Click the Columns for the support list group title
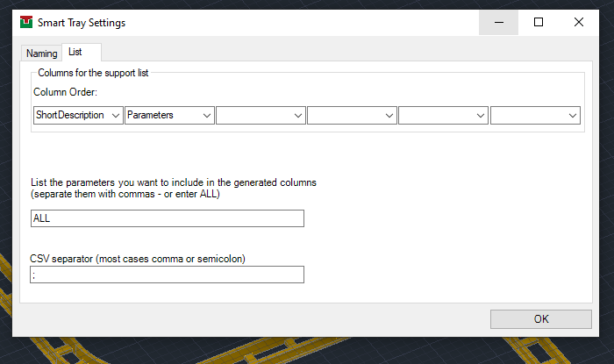The width and height of the screenshot is (614, 364). pos(93,73)
